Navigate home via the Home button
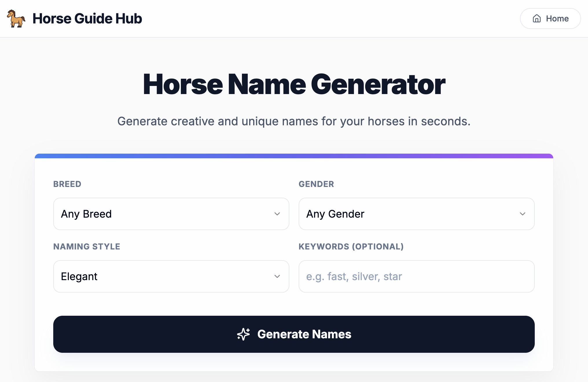 [x=550, y=19]
